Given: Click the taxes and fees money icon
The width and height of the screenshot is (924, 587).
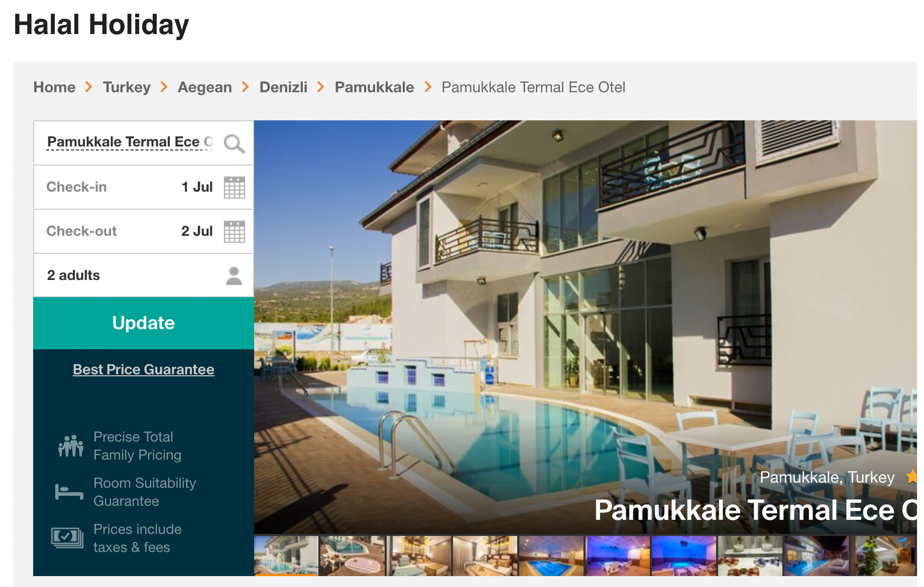Looking at the screenshot, I should click(67, 538).
